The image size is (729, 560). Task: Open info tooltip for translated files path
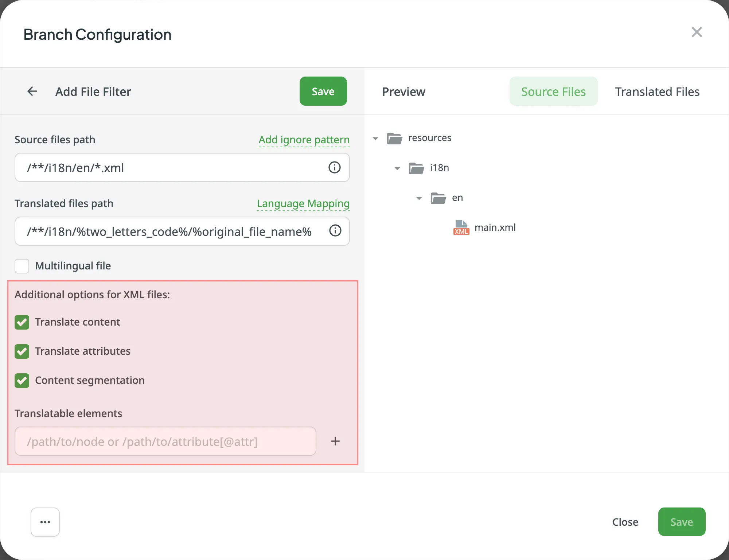335,231
